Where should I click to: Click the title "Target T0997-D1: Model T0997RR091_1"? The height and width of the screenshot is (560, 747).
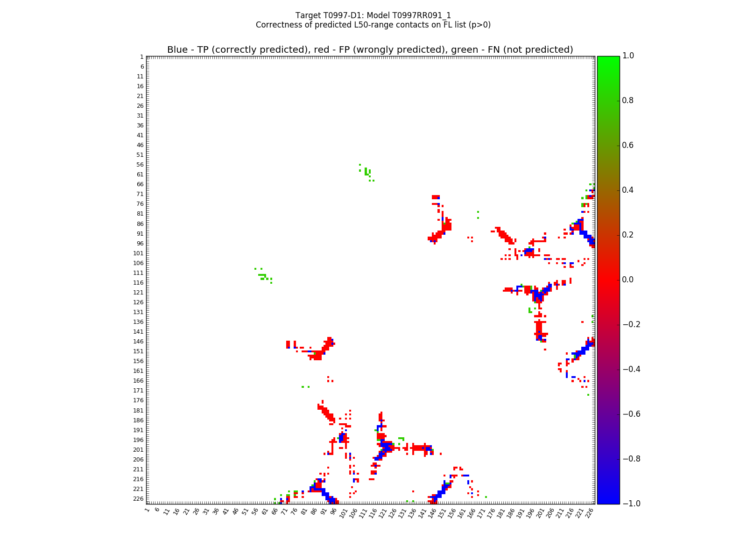373,15
